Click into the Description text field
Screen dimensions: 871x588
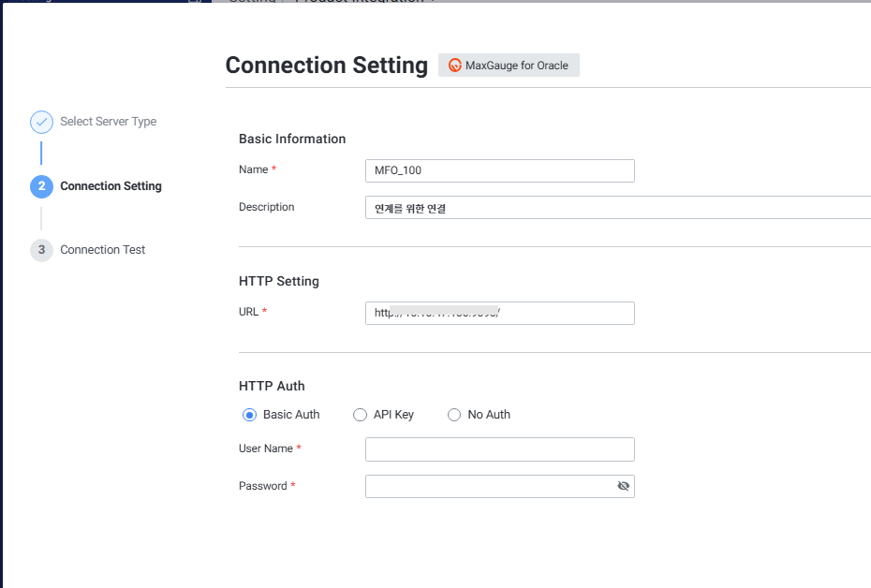point(618,208)
